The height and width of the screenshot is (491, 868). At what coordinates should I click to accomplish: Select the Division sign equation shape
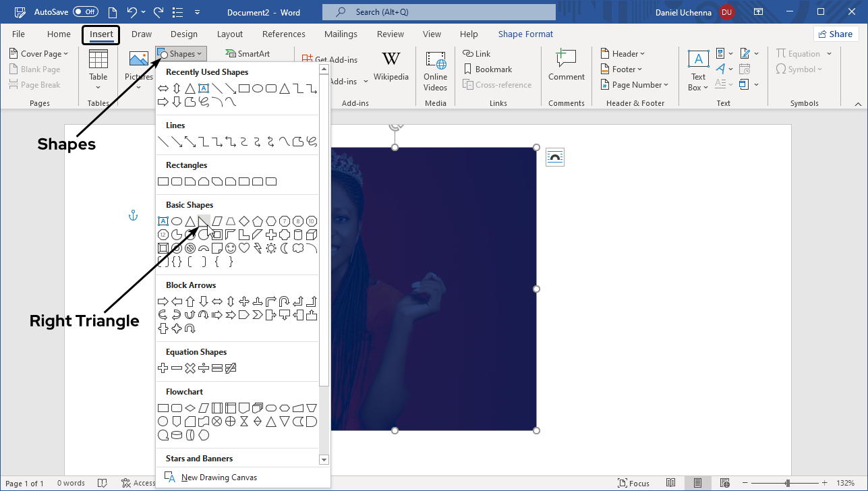204,368
